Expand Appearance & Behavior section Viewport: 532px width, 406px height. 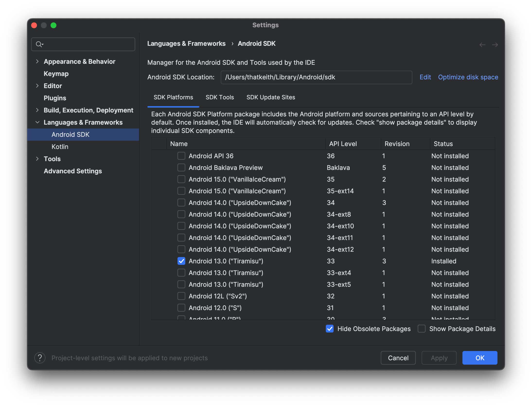pos(37,61)
